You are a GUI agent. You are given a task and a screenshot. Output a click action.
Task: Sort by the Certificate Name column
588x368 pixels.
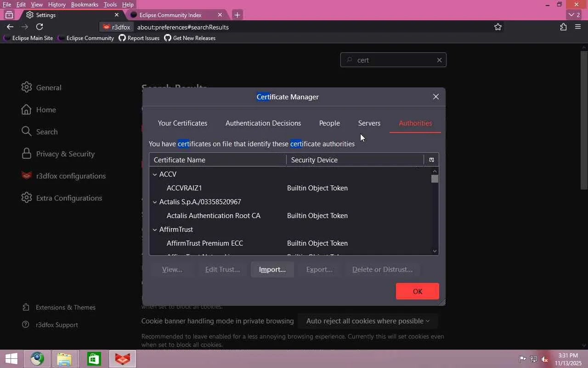point(218,160)
